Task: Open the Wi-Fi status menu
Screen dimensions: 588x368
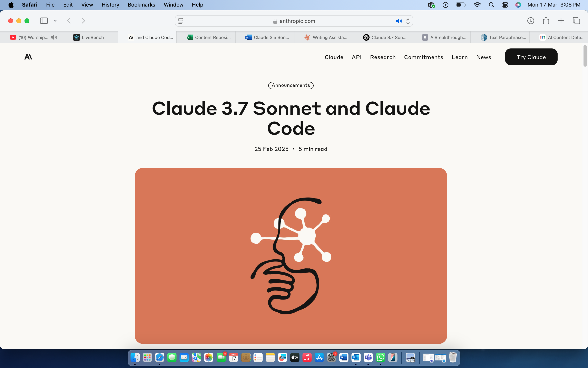Action: (477, 5)
